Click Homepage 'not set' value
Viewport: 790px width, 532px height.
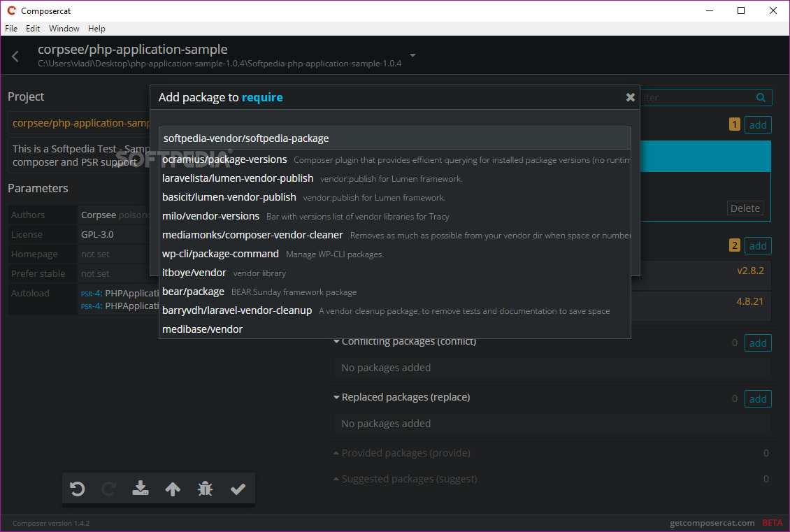pos(95,254)
